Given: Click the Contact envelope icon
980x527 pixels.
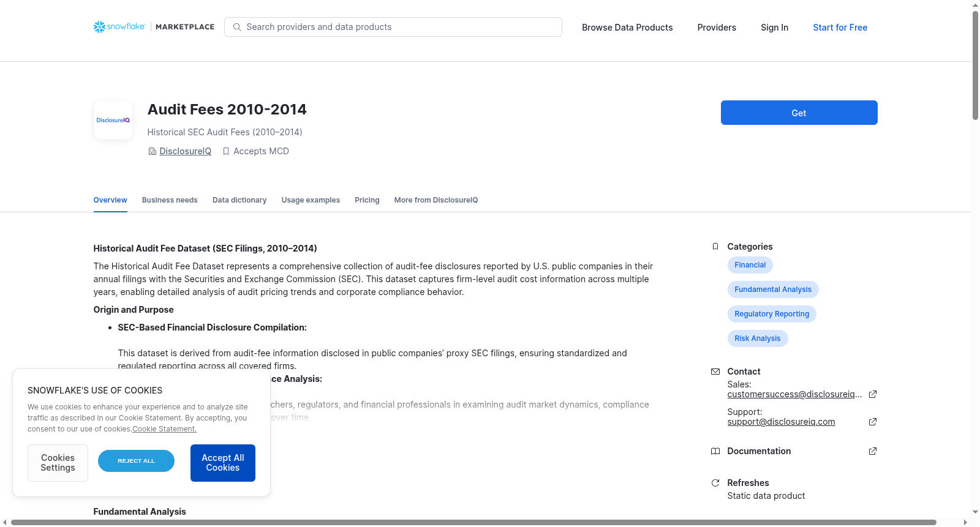Looking at the screenshot, I should tap(715, 372).
